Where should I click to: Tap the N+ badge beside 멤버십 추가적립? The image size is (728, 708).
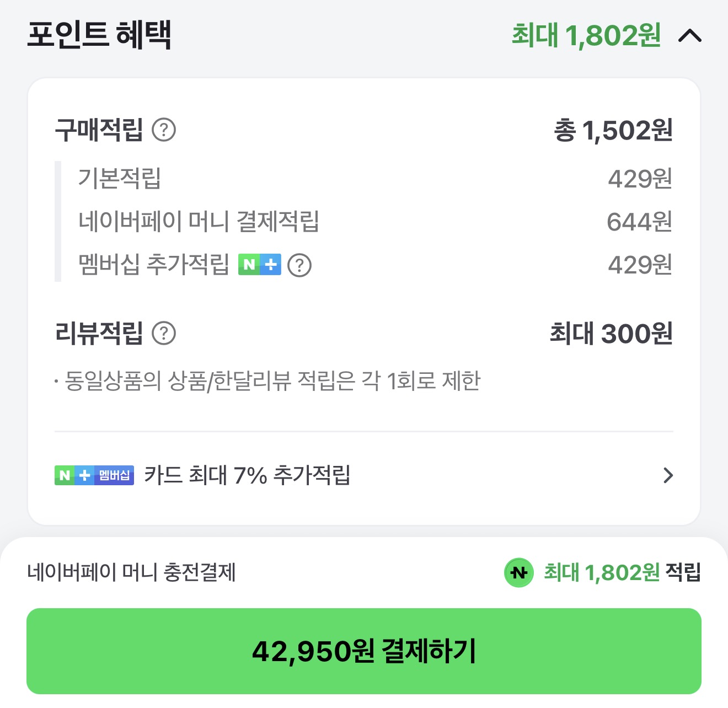pyautogui.click(x=259, y=265)
